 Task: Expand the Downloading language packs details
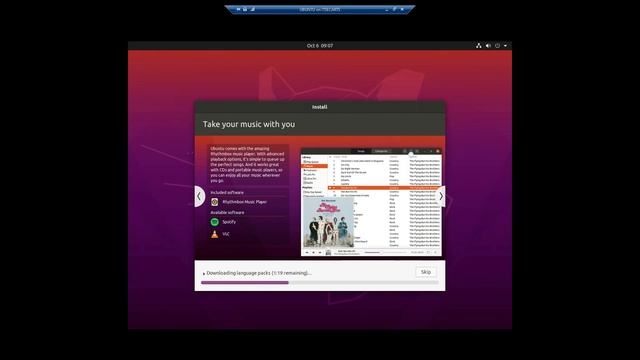tap(204, 273)
